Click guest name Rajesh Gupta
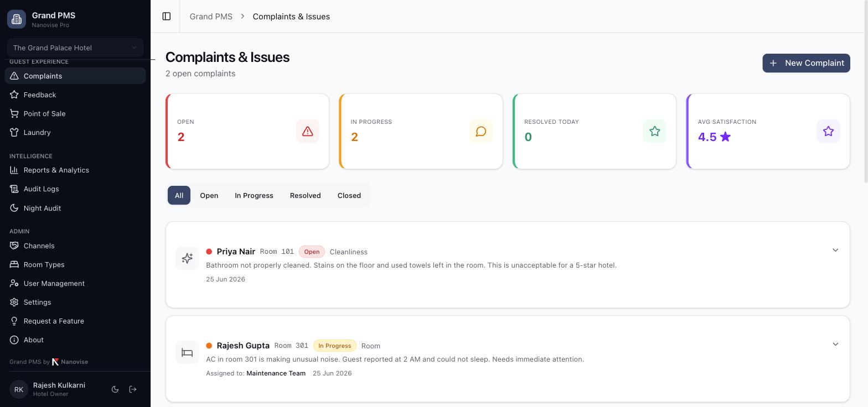This screenshot has height=407, width=868. tap(243, 346)
